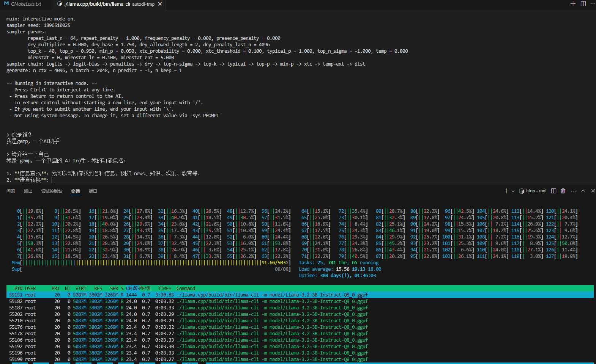The height and width of the screenshot is (364, 596).
Task: Kill the terminal with the trash icon
Action: coord(563,191)
